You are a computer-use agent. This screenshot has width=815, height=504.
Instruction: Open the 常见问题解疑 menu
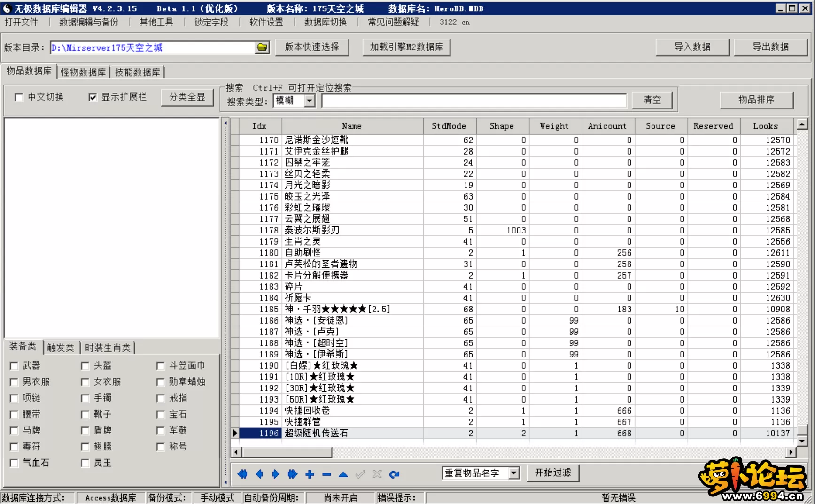point(393,22)
